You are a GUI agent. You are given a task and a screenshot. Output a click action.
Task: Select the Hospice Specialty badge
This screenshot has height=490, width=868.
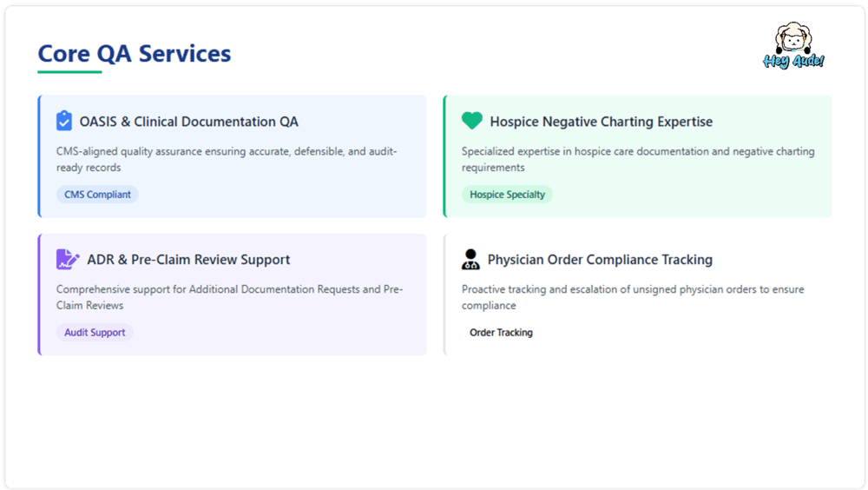point(507,195)
